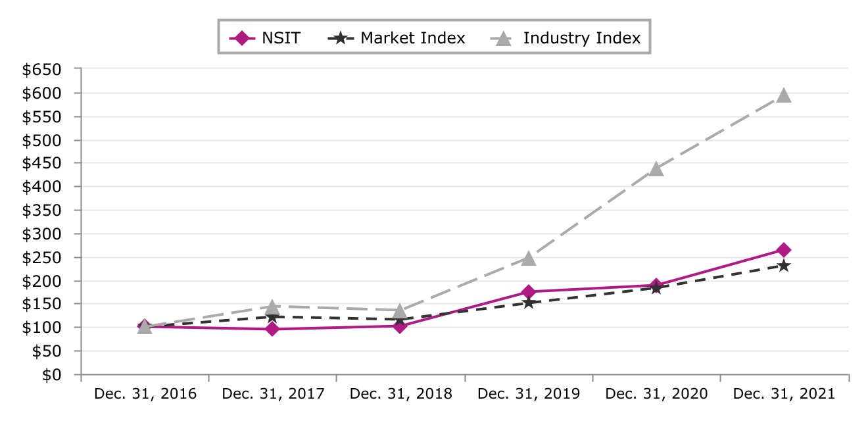The height and width of the screenshot is (421, 868).
Task: Select NSIT diamond marker at Dec. 31, 2021
Action: click(783, 250)
